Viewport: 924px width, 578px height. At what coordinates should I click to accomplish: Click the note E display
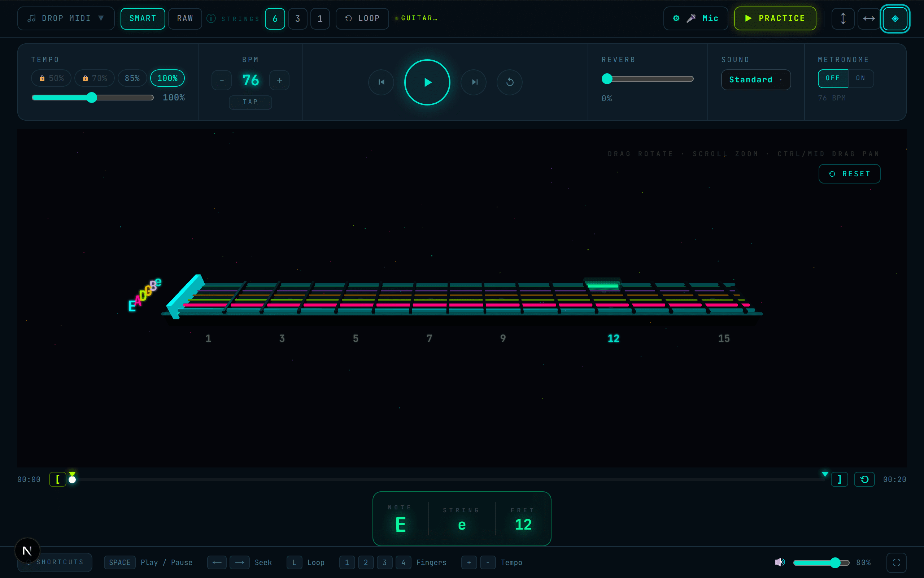pyautogui.click(x=401, y=525)
